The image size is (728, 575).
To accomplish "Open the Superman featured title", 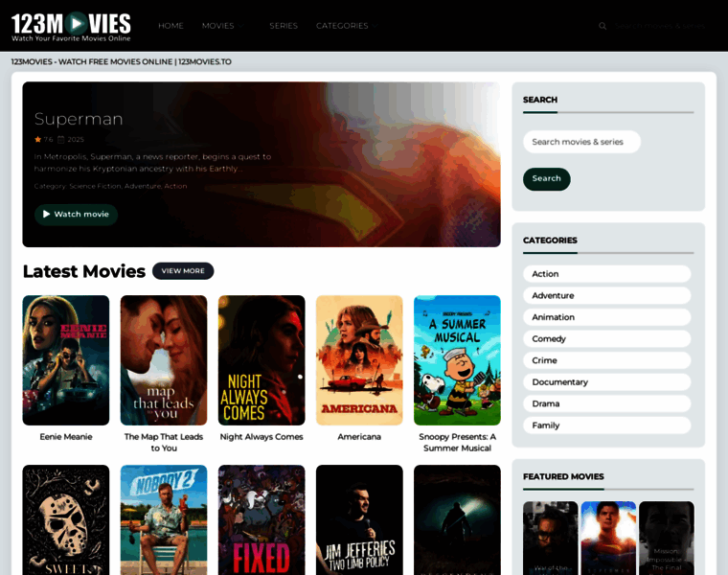I will pos(79,119).
